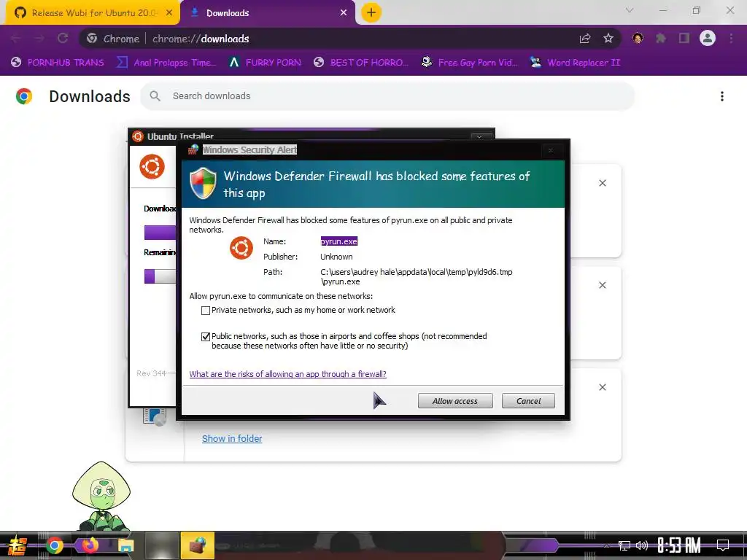
Task: Open the Extensions puzzle piece menu
Action: (661, 38)
